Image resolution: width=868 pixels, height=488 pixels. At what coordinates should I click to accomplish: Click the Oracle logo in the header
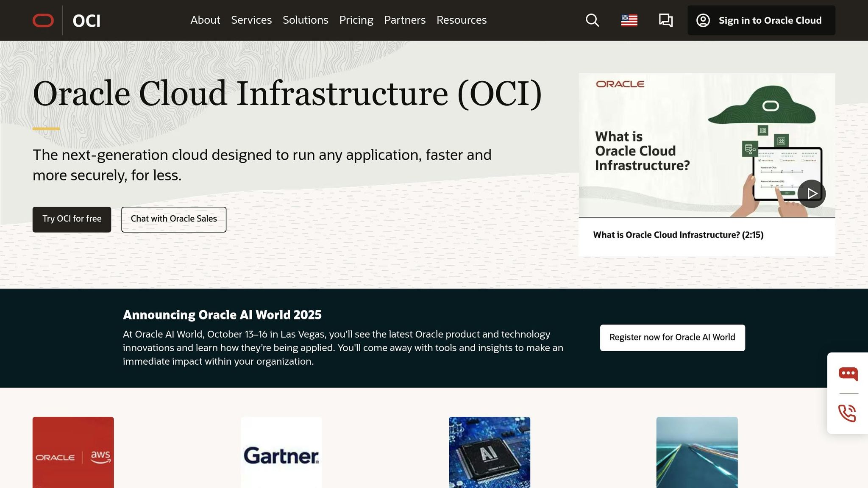coord(43,20)
